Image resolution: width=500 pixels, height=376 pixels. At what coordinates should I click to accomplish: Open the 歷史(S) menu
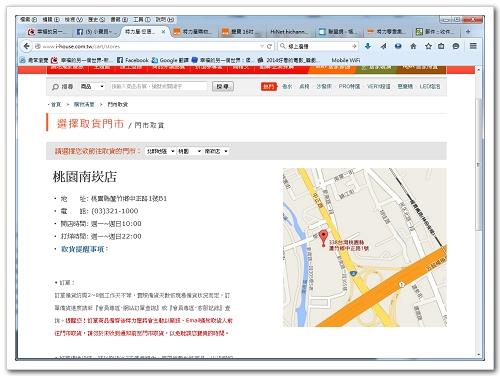pos(96,20)
